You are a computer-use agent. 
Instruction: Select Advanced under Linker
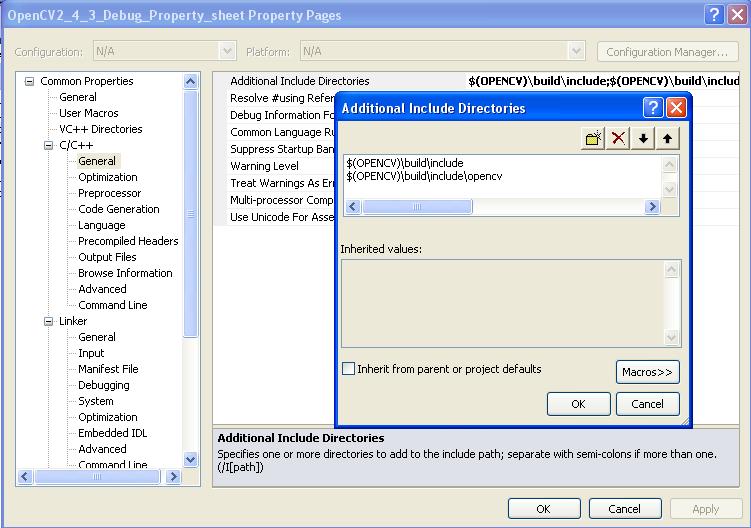click(x=102, y=449)
